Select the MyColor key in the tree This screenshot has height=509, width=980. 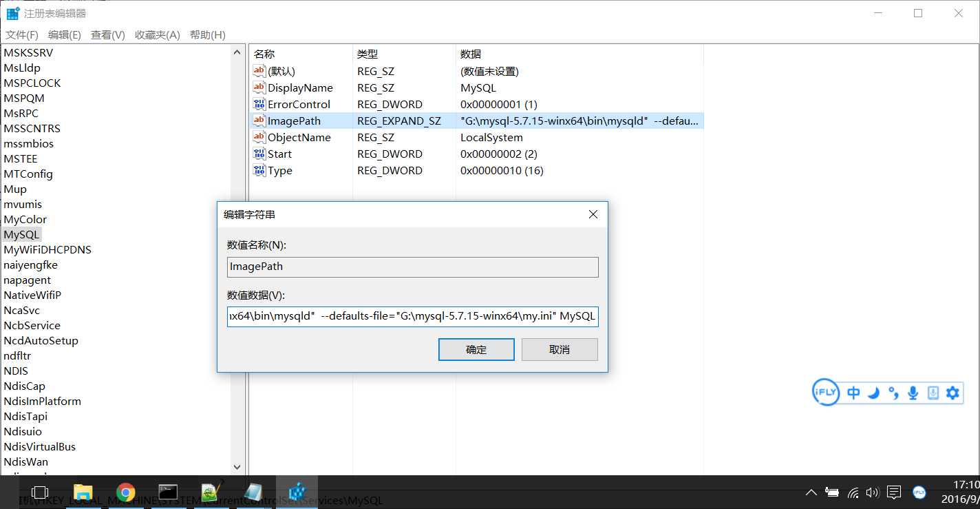25,220
